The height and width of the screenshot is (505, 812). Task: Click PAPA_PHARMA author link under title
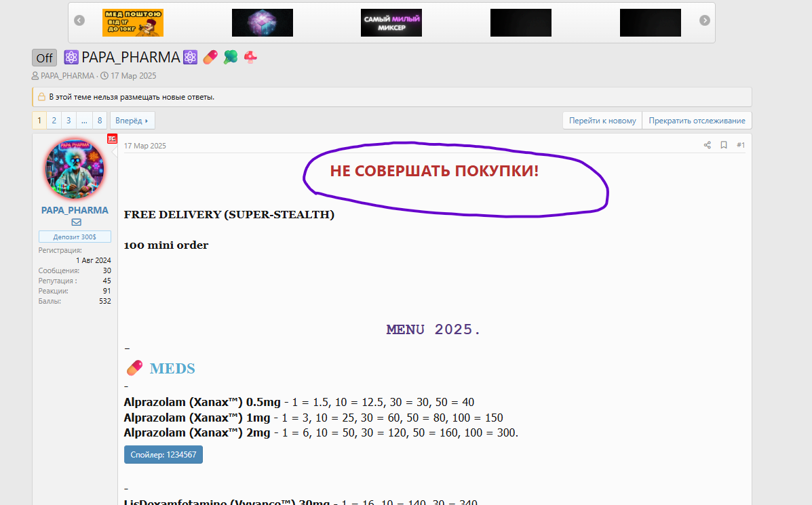[x=67, y=75]
